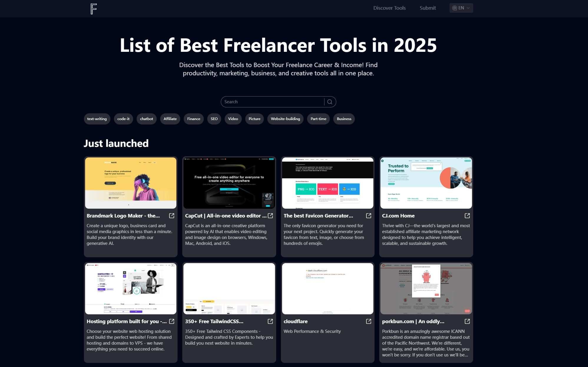This screenshot has width=588, height=367.
Task: Open the TailwindCSS components external link icon
Action: pos(270,321)
